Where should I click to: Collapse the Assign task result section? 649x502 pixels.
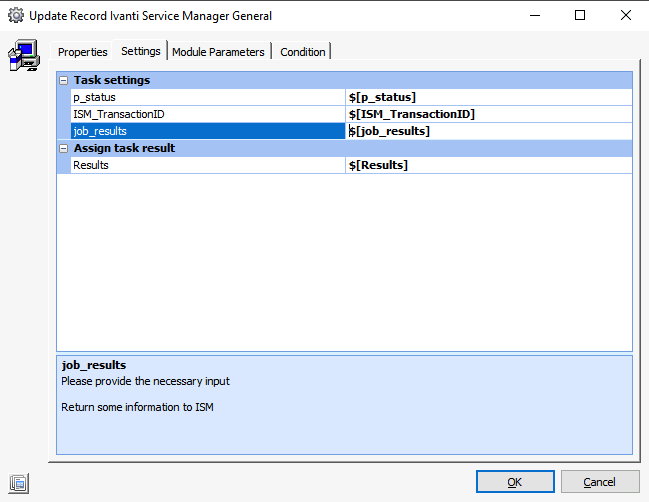[x=63, y=148]
